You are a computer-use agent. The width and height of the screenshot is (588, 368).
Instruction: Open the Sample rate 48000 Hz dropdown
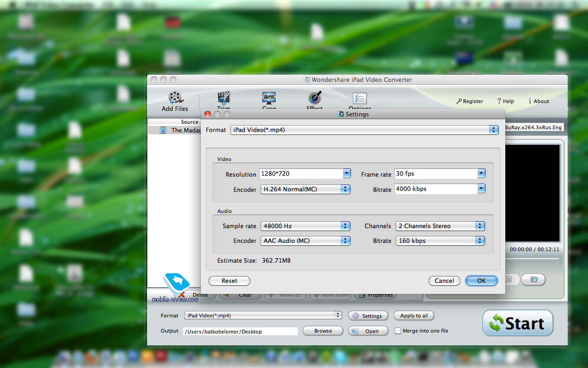[x=305, y=226]
